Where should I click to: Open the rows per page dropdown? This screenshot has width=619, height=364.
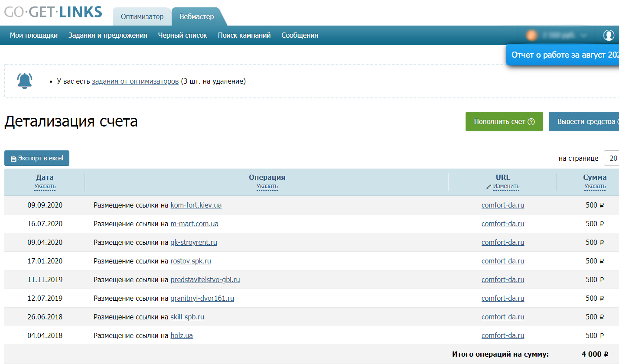click(611, 159)
